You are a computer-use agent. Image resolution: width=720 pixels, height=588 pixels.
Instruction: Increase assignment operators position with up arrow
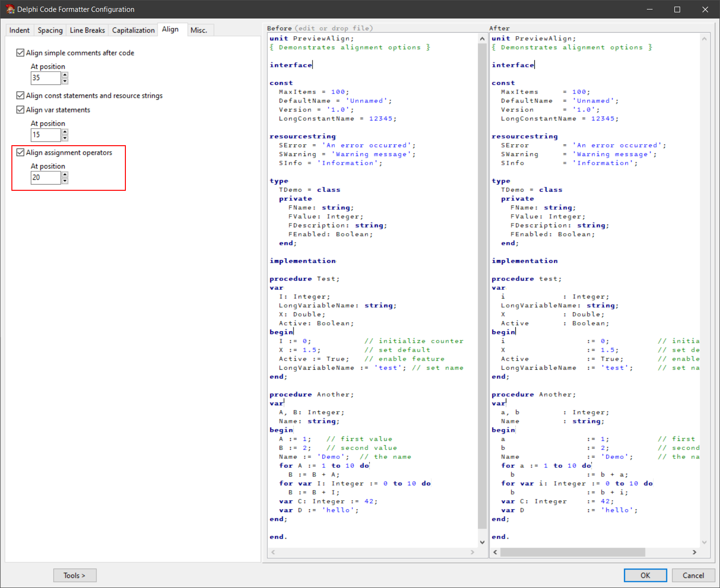[x=65, y=175]
